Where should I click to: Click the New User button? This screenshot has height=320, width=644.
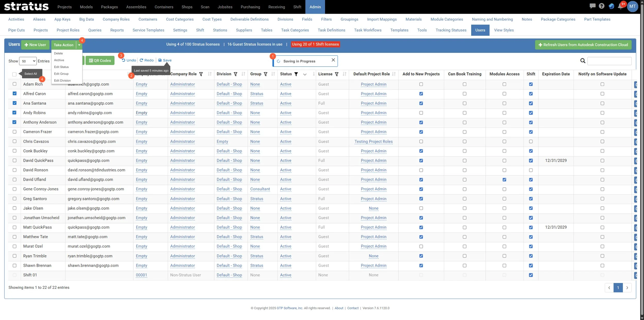pyautogui.click(x=35, y=45)
